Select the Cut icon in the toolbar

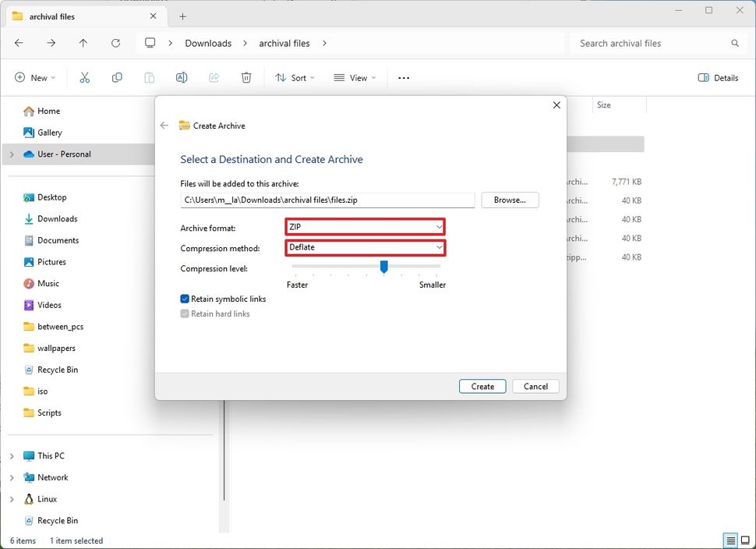pos(85,77)
